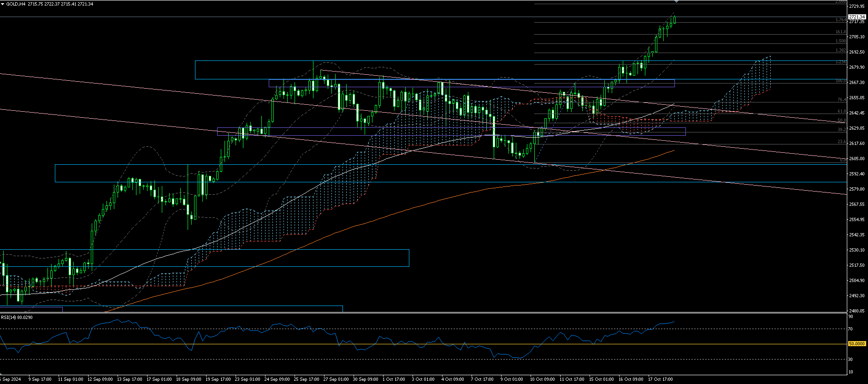Select the 161.8 Fibonacci level label

[841, 32]
